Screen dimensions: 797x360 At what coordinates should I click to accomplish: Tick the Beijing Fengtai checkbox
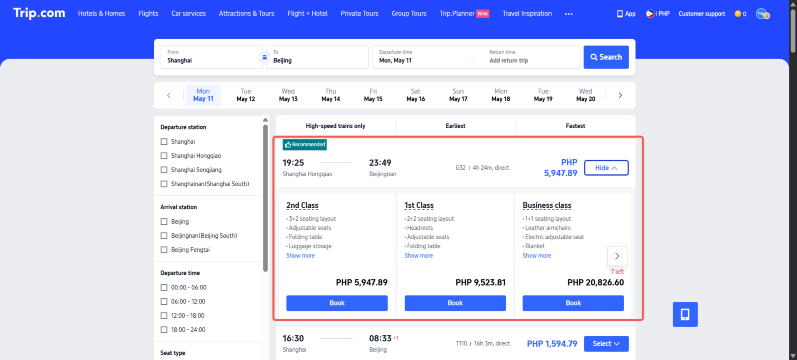tap(164, 250)
